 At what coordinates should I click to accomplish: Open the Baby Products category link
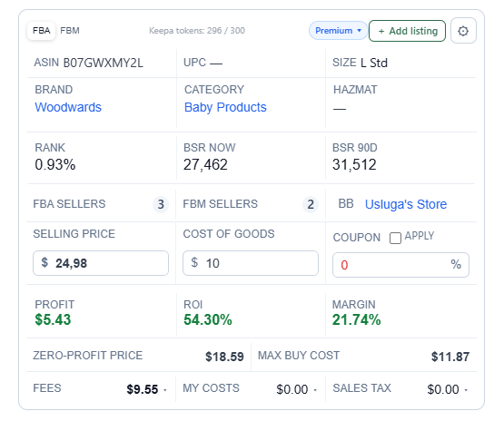pyautogui.click(x=225, y=107)
